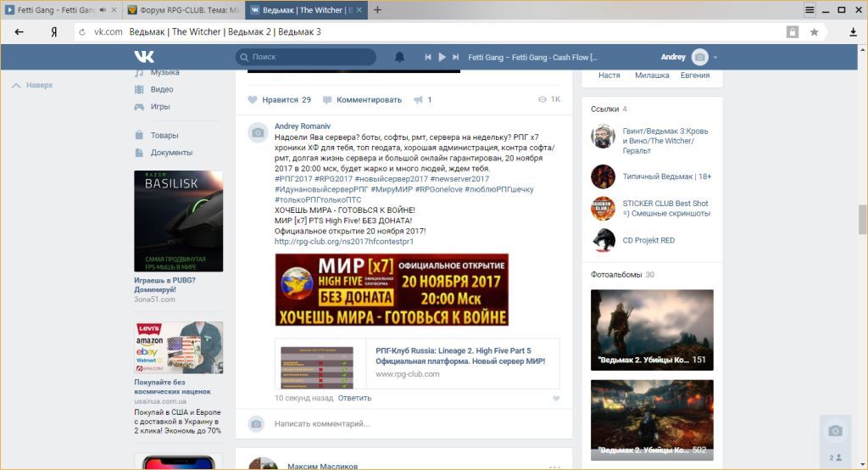The image size is (868, 470).
Task: Switch to the Форум RPG-CLUB tab
Action: tap(182, 10)
